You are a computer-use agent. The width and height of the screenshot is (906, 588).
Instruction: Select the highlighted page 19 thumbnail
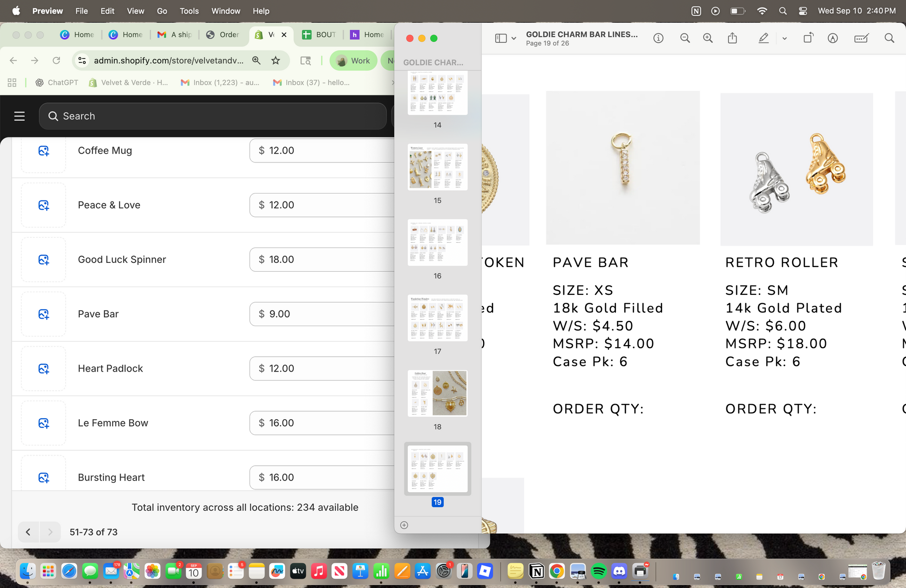(x=438, y=468)
